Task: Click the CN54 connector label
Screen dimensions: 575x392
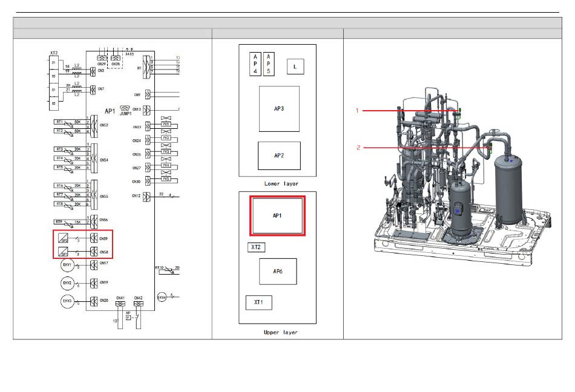Action: point(103,160)
